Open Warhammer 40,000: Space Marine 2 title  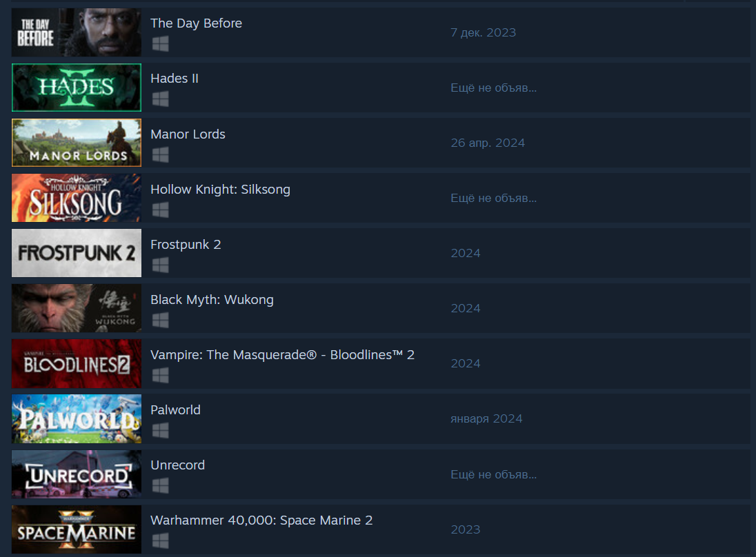tap(261, 520)
